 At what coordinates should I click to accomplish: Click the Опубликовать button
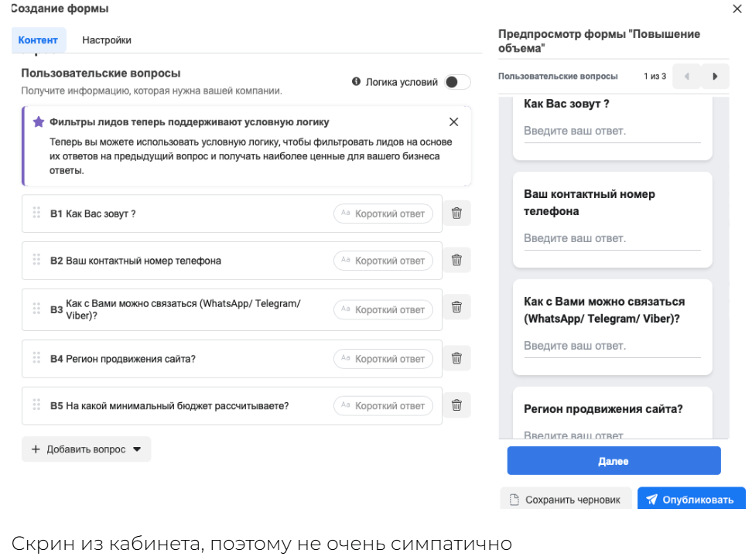[x=691, y=500]
